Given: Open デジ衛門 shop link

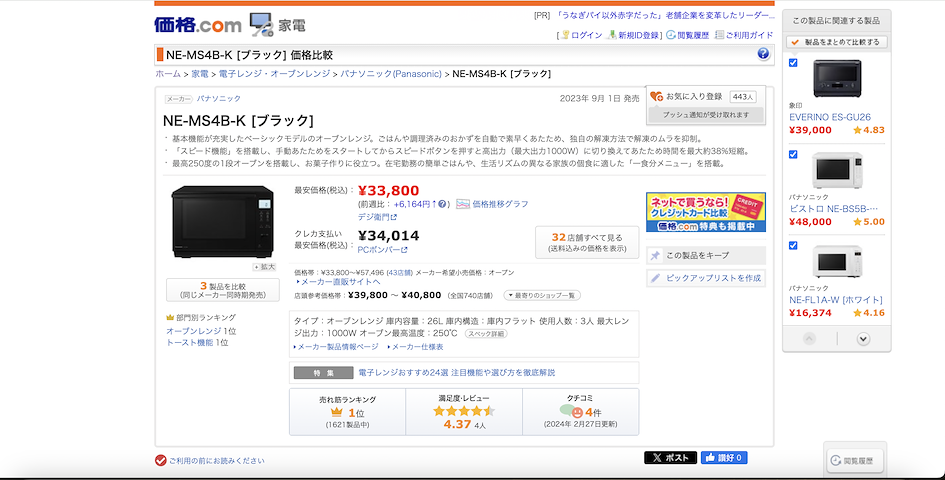Looking at the screenshot, I should (377, 217).
